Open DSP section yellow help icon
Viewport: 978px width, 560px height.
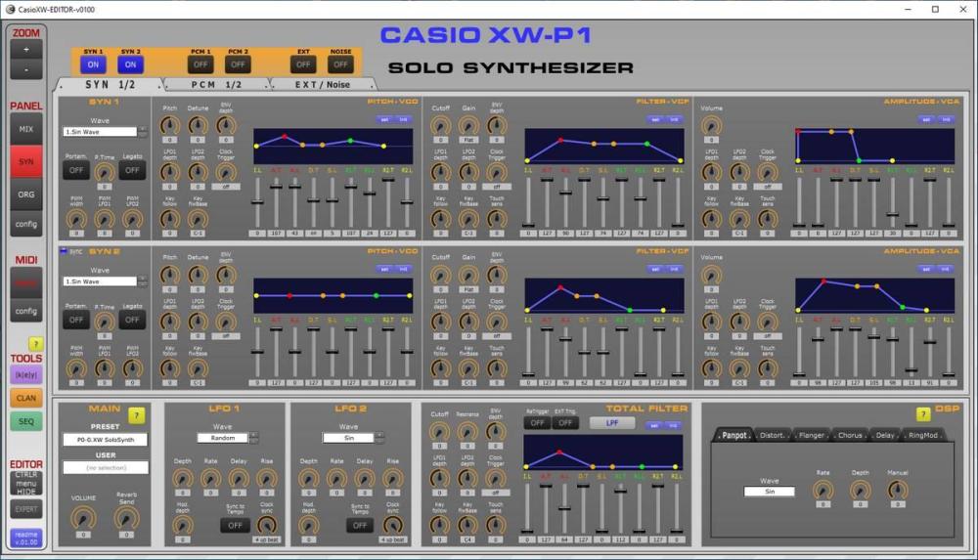click(x=923, y=414)
